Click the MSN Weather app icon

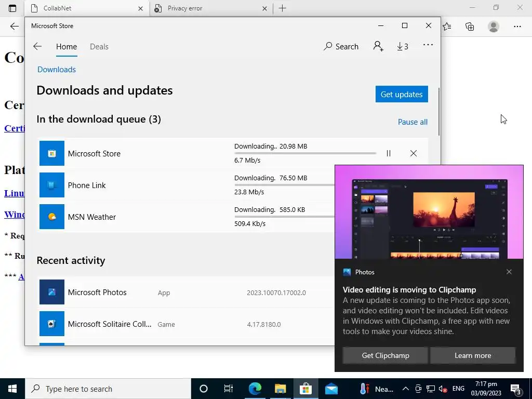click(x=52, y=217)
